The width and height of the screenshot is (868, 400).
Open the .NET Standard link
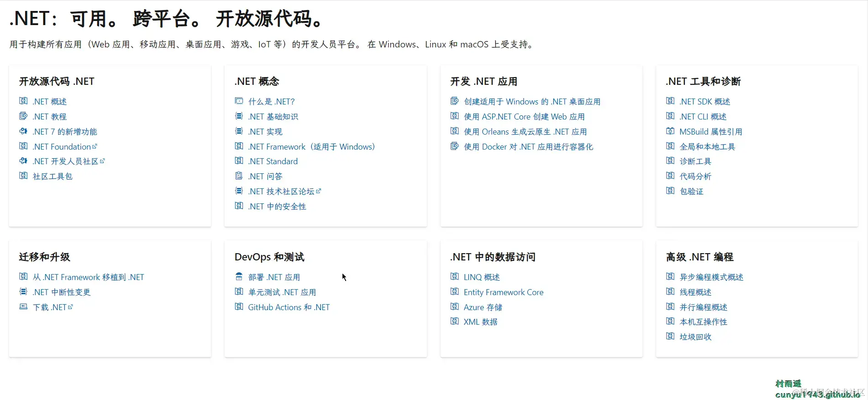(x=273, y=161)
